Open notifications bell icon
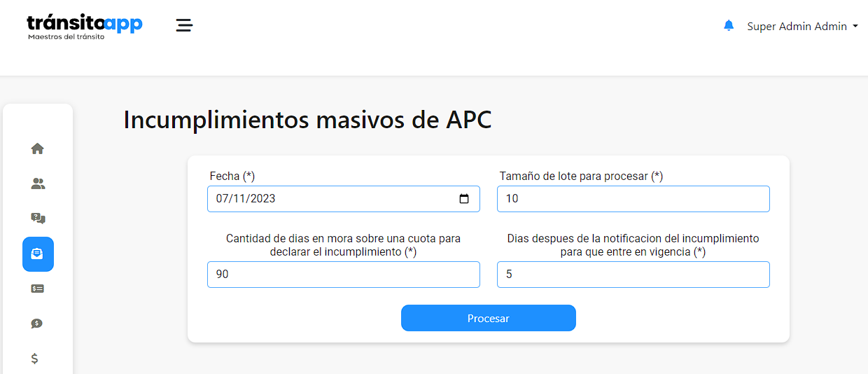 click(x=729, y=26)
